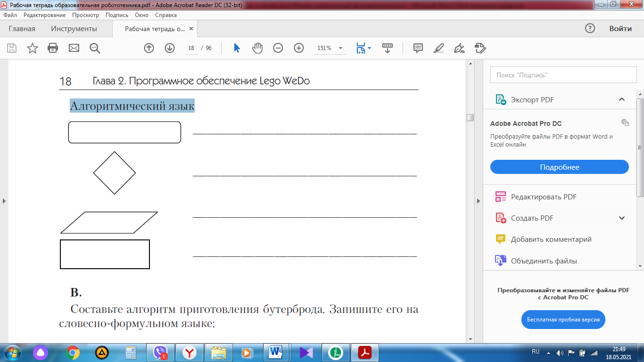Image resolution: width=644 pixels, height=362 pixels.
Task: Open Microsoft Word from taskbar
Action: coord(276,352)
